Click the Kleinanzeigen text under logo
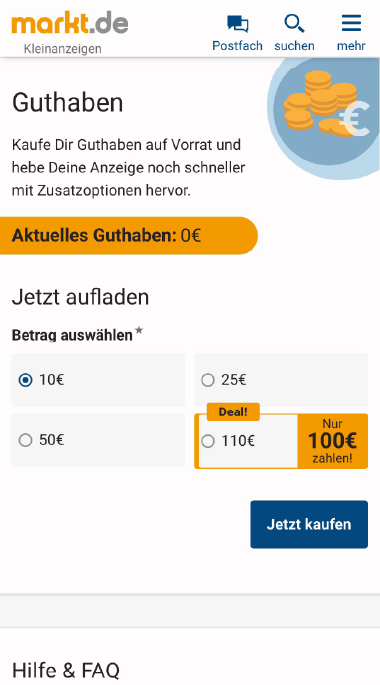Image resolution: width=380 pixels, height=685 pixels. point(62,49)
